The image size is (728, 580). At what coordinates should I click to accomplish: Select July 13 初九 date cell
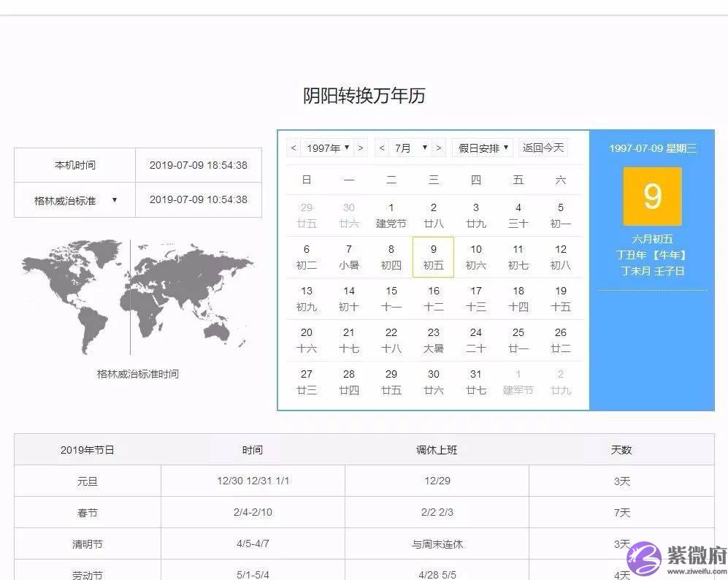point(307,299)
